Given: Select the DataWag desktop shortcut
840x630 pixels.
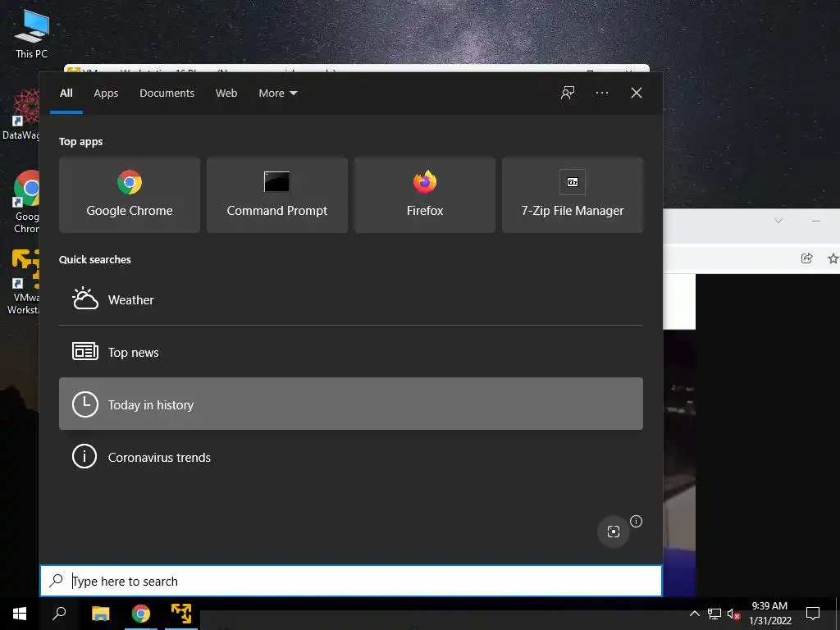Looking at the screenshot, I should [21, 115].
